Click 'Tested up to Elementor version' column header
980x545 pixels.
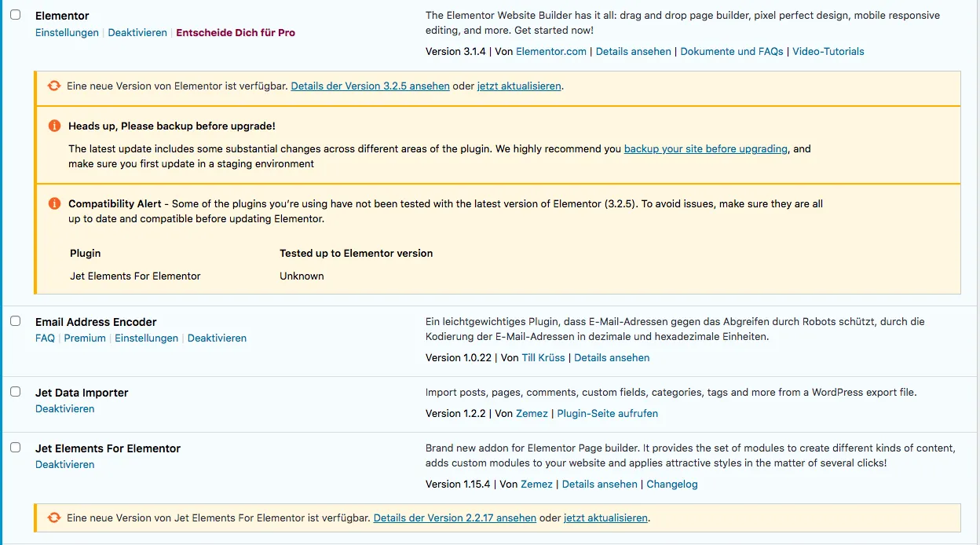tap(357, 254)
